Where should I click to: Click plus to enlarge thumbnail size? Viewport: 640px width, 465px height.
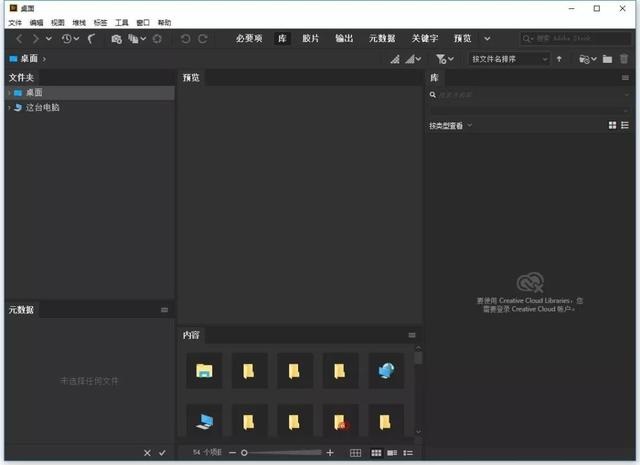(330, 453)
